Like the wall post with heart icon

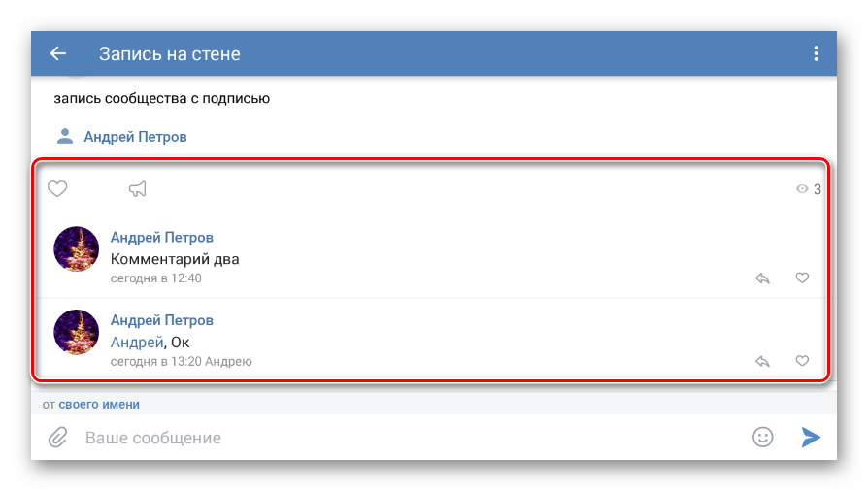(x=57, y=189)
